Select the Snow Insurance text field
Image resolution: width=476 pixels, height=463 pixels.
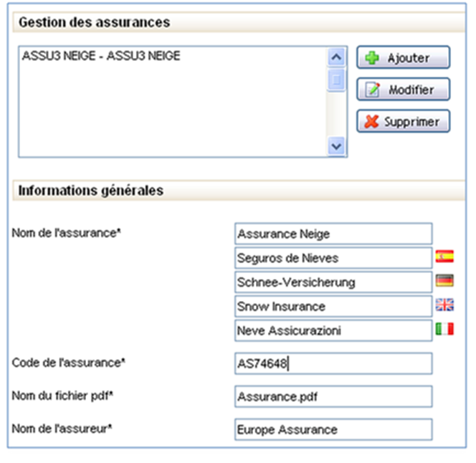tap(333, 307)
